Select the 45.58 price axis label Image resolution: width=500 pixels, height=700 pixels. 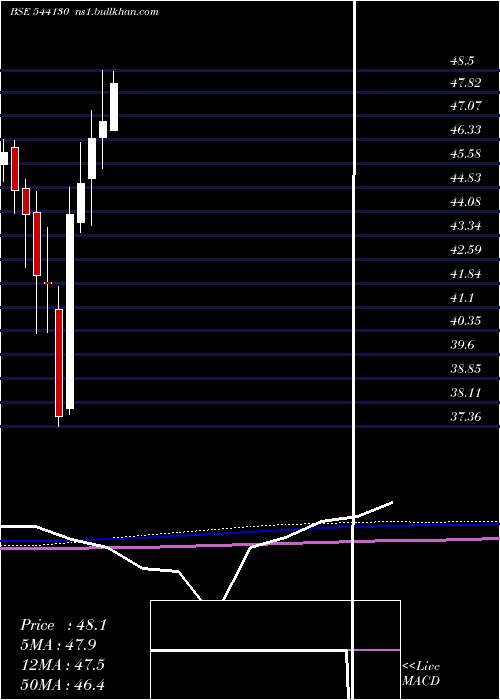tap(466, 154)
